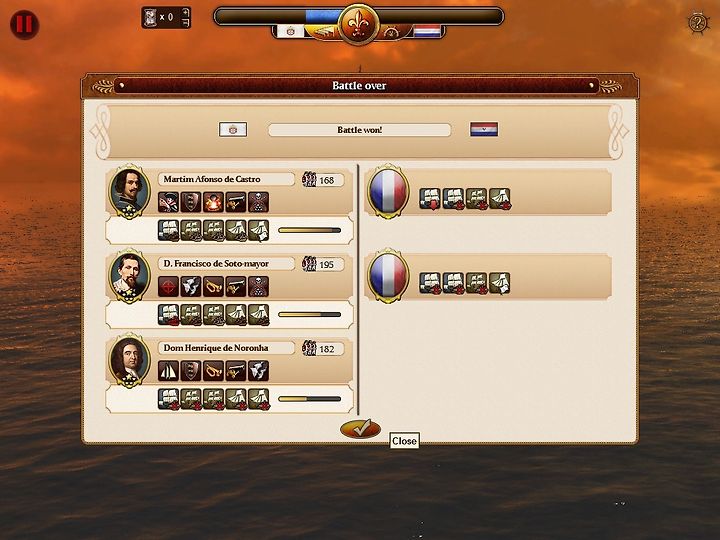Screen dimensions: 720x540
Task: Click Soto-mayor's trumpet skill icon
Action: tap(213, 287)
